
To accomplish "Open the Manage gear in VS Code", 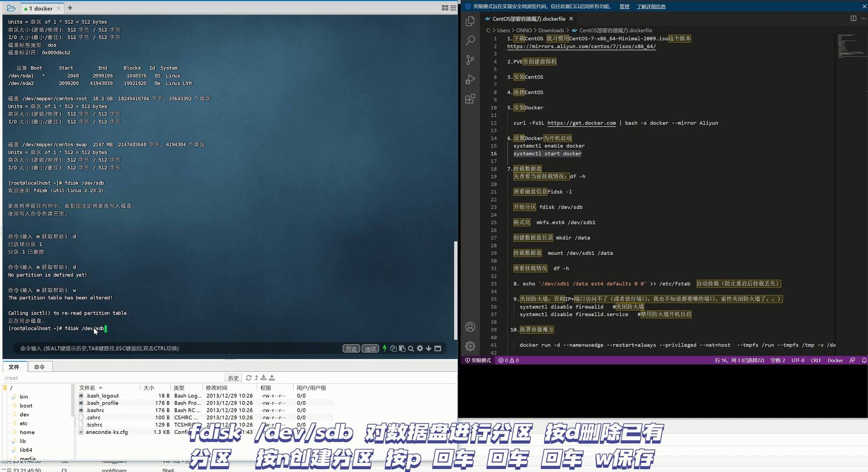I will coord(470,346).
